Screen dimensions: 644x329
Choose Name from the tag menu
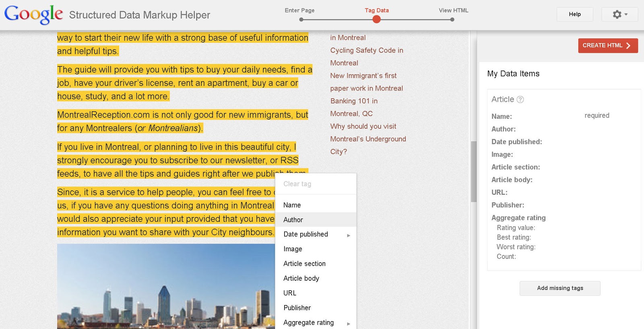(x=316, y=205)
